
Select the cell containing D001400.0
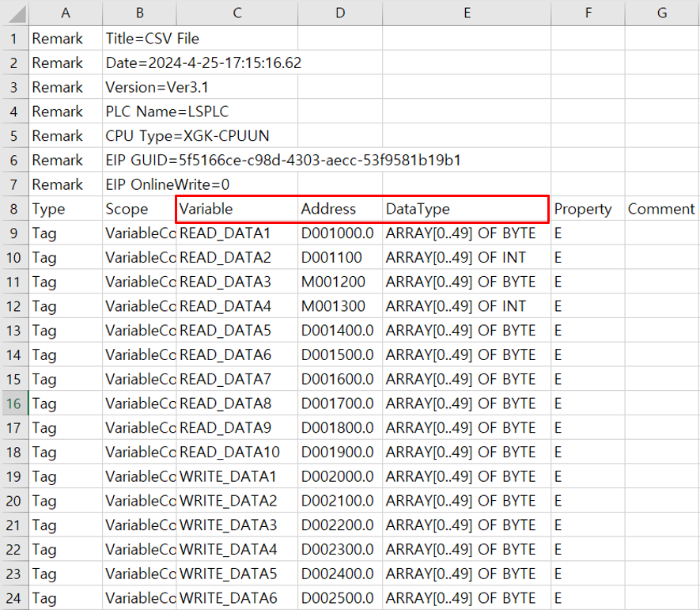340,330
